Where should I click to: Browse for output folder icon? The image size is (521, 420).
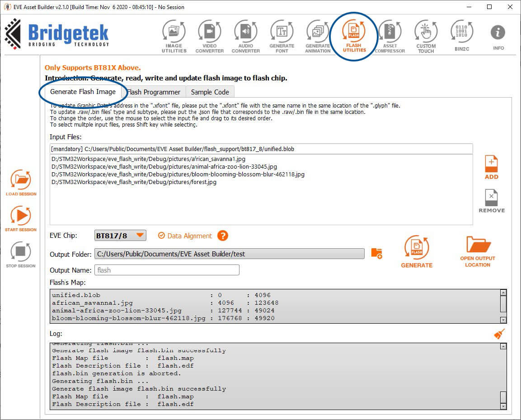(376, 253)
